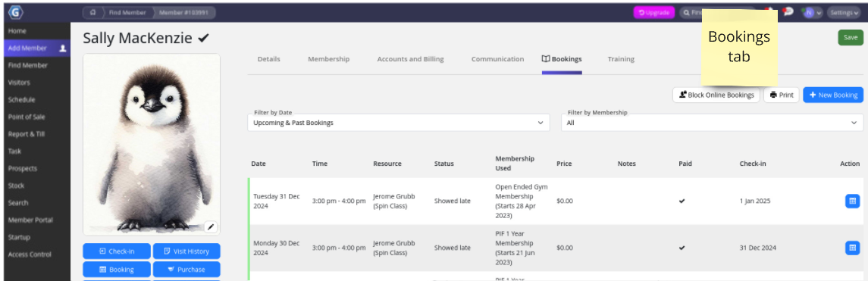868x281 pixels.
Task: Open Point of Sale in sidebar
Action: tap(27, 117)
